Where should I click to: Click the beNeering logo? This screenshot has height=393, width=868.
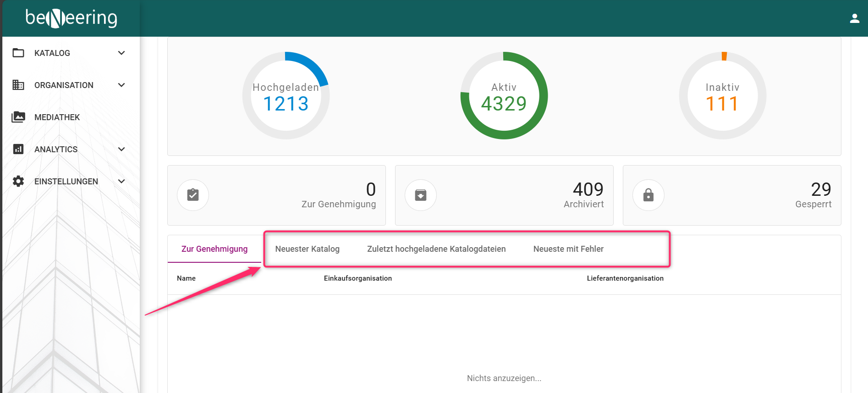click(71, 18)
